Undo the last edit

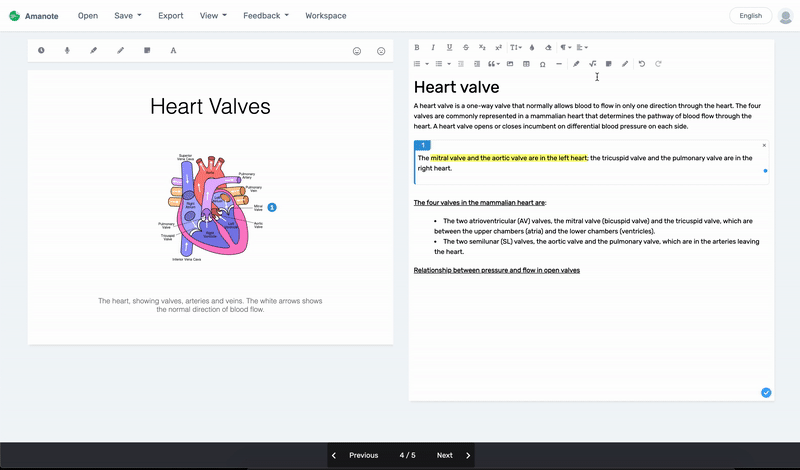click(x=641, y=64)
